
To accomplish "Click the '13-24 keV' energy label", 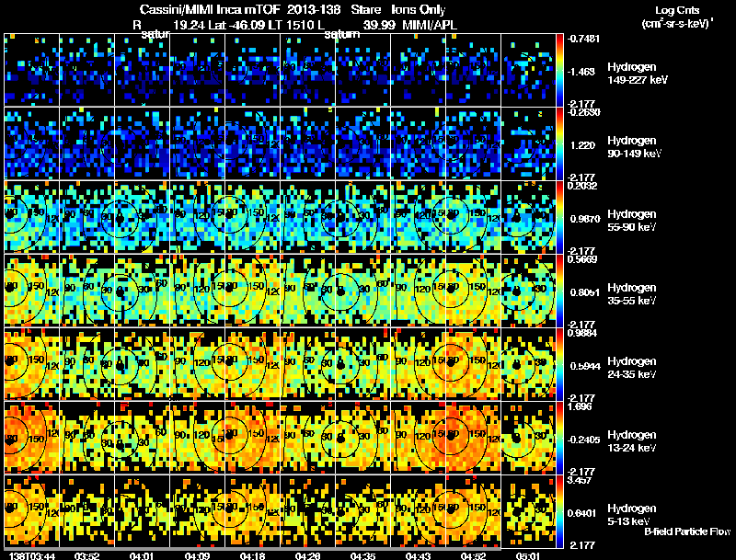I will pyautogui.click(x=631, y=448).
